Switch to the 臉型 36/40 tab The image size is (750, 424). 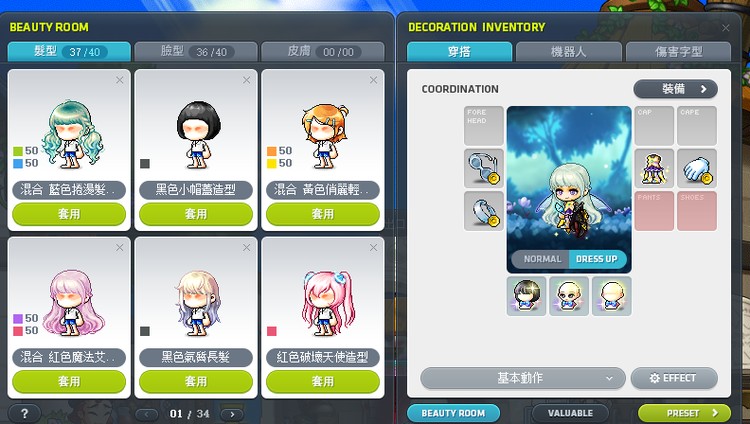coord(196,52)
